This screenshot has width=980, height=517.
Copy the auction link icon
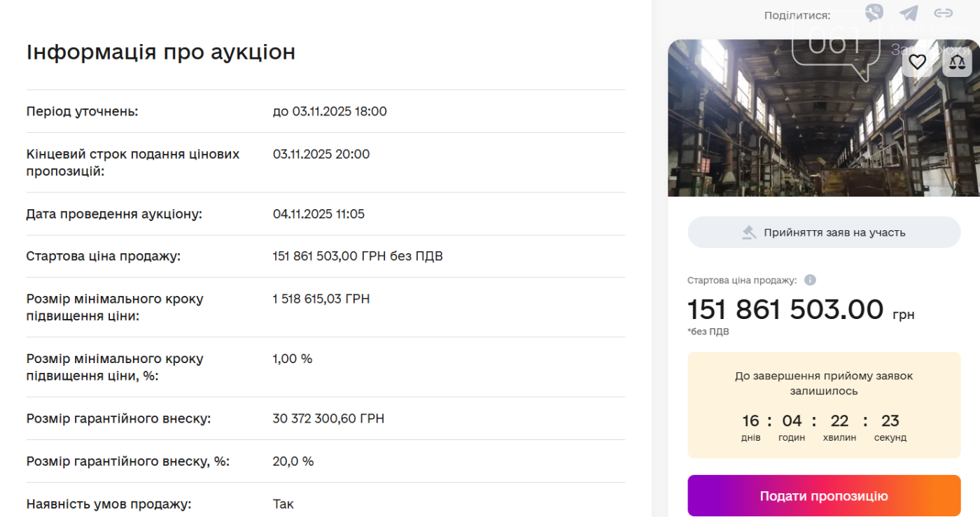(x=944, y=13)
